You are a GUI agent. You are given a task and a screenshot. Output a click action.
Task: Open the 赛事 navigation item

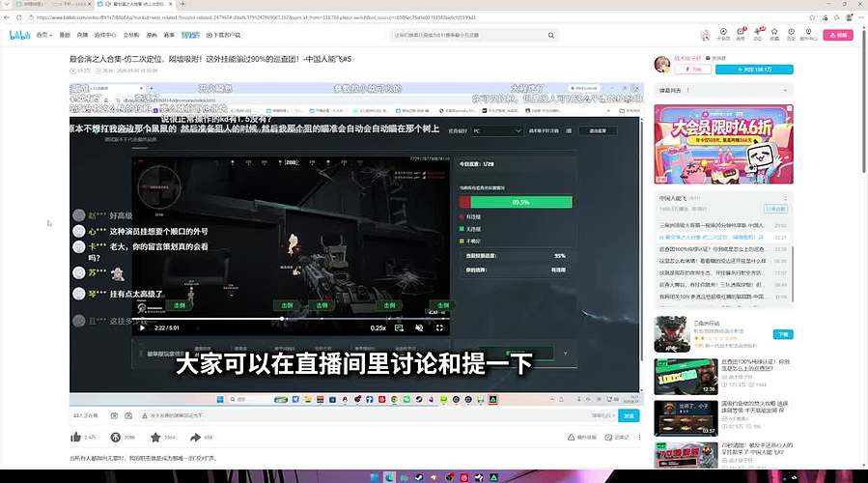[x=169, y=35]
